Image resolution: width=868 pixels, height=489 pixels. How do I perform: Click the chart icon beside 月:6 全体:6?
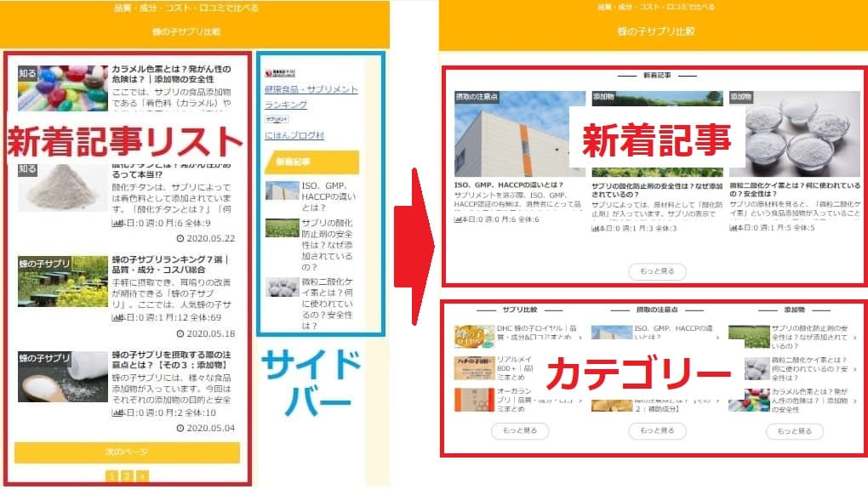[x=458, y=219]
